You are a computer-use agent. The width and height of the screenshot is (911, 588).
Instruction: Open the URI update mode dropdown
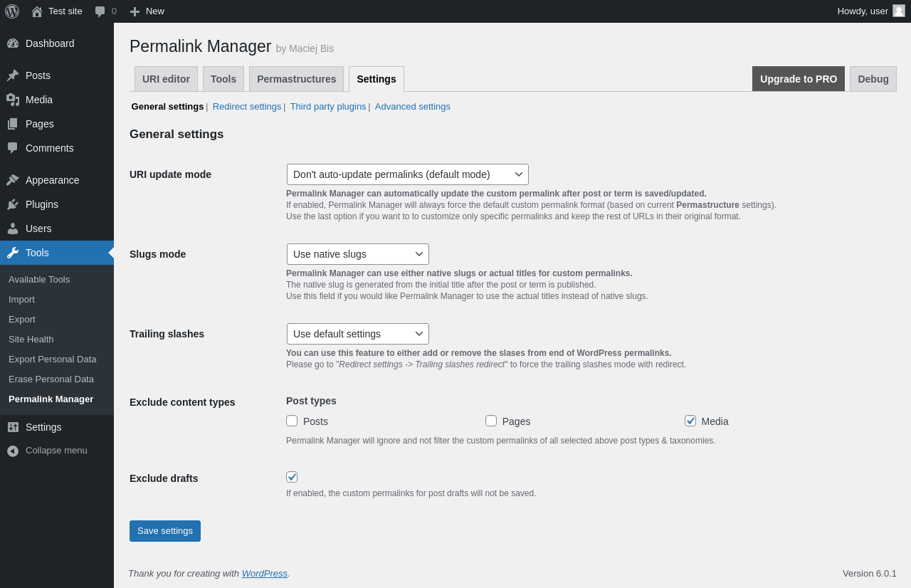point(407,174)
